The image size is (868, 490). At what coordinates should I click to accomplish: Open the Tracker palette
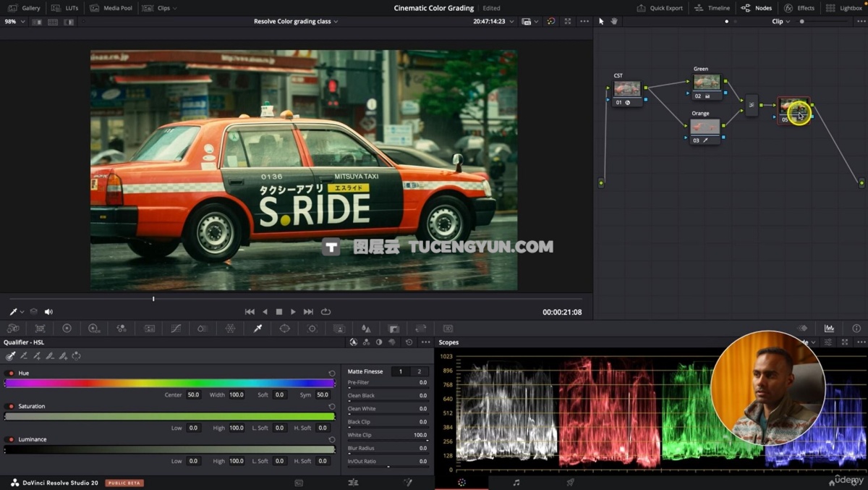click(312, 329)
